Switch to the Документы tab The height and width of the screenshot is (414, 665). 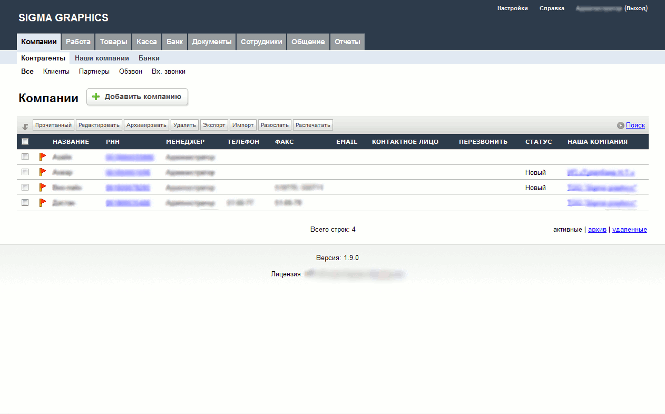[212, 42]
